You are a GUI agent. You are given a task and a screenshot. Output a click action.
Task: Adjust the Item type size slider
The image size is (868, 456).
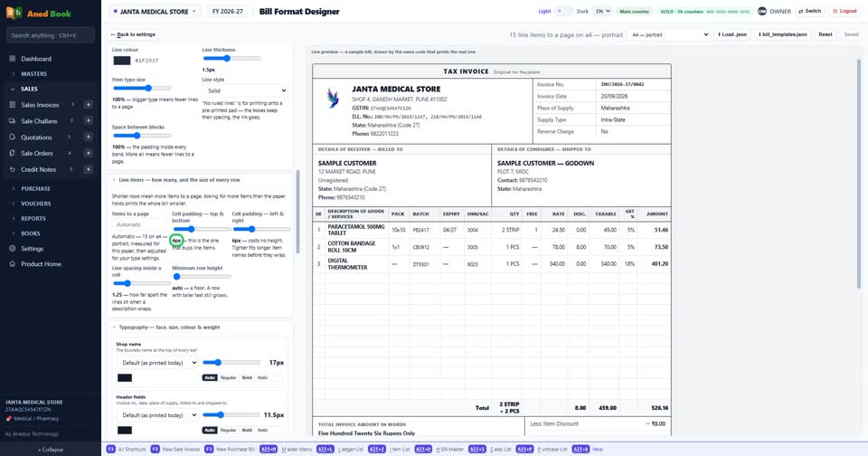coord(141,88)
